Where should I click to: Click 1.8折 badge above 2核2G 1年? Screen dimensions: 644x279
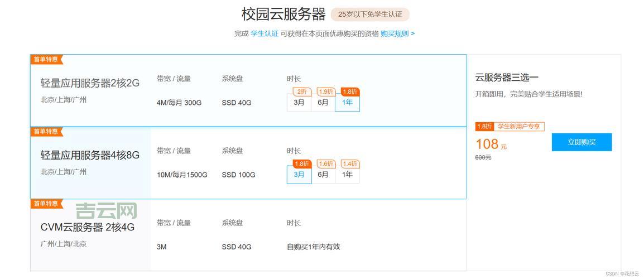[x=350, y=92]
